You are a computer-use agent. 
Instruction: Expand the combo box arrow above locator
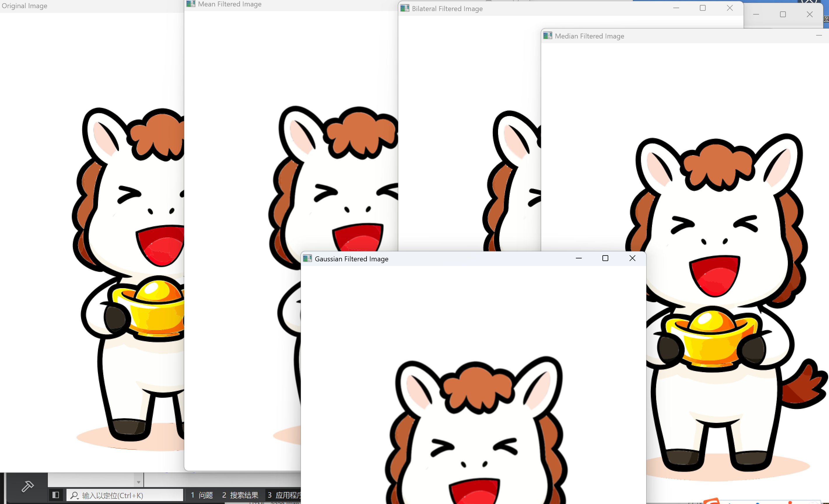138,482
